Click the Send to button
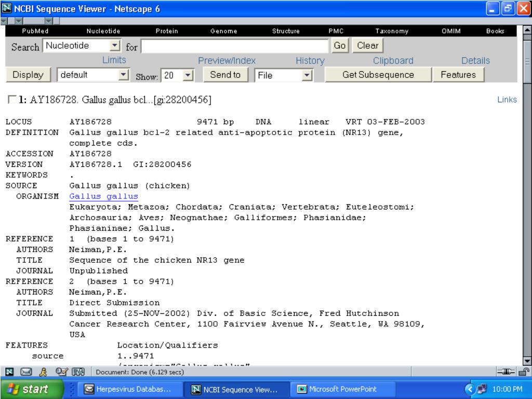Screen dimensions: 532x399 (225, 75)
